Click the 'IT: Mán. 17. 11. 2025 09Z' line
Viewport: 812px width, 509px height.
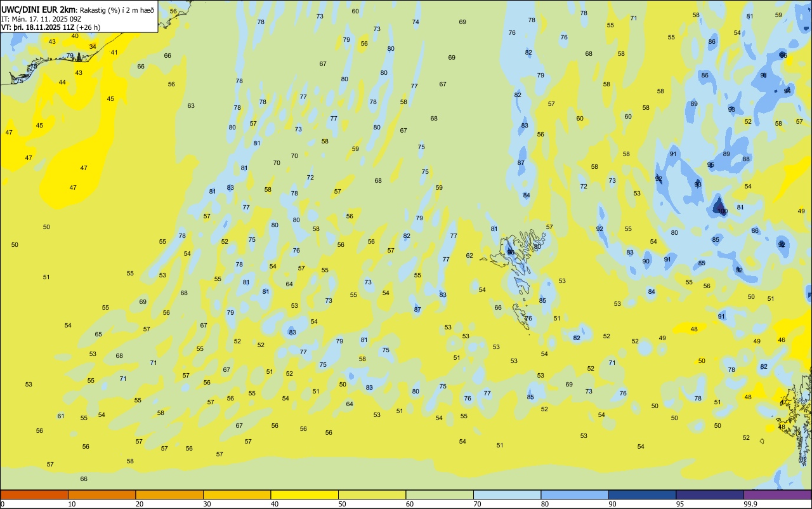pos(41,19)
